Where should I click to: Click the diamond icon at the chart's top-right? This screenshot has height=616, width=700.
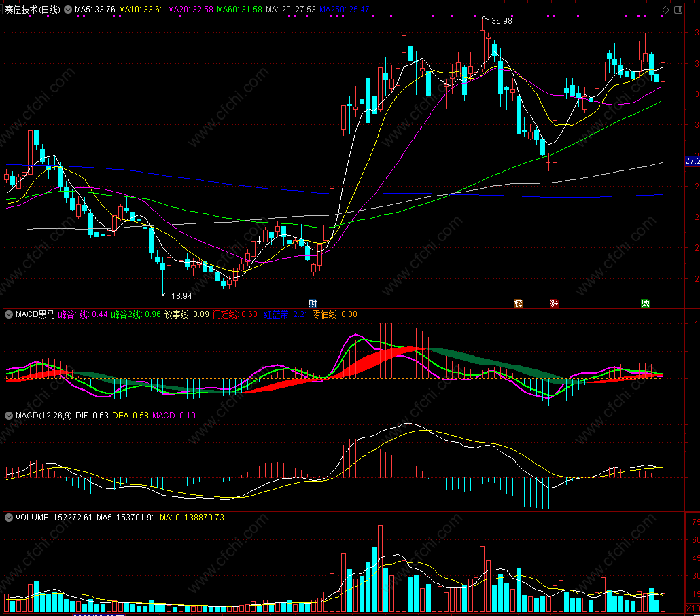point(665,10)
